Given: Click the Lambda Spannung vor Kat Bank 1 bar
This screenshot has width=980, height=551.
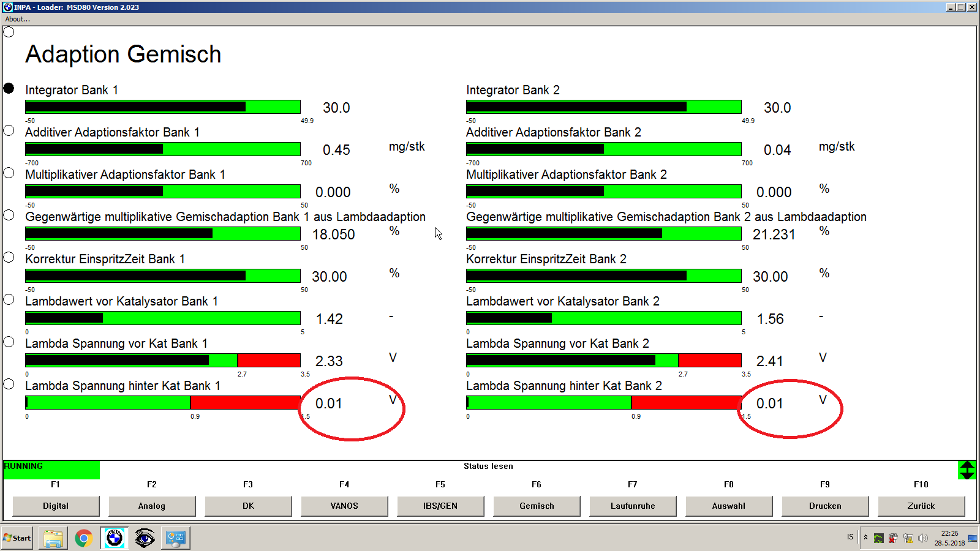Looking at the screenshot, I should click(162, 360).
